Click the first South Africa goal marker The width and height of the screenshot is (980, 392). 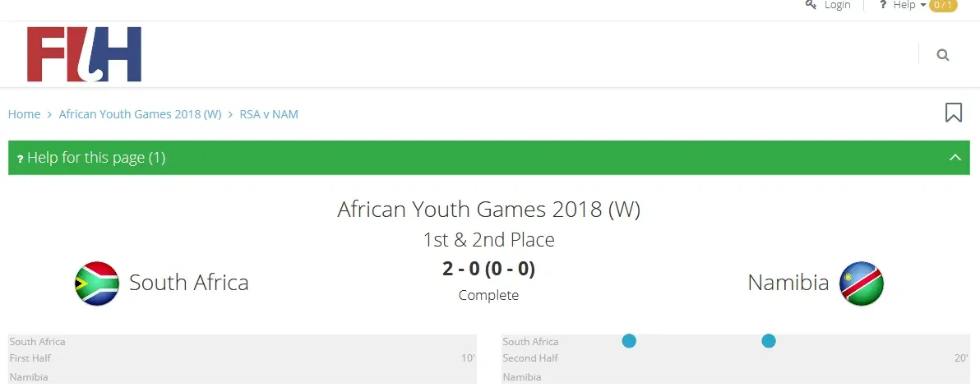point(629,340)
